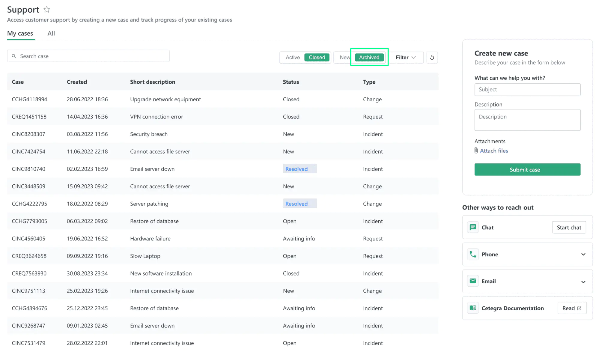
Task: Click the Resolved status of Email server down
Action: pyautogui.click(x=297, y=169)
